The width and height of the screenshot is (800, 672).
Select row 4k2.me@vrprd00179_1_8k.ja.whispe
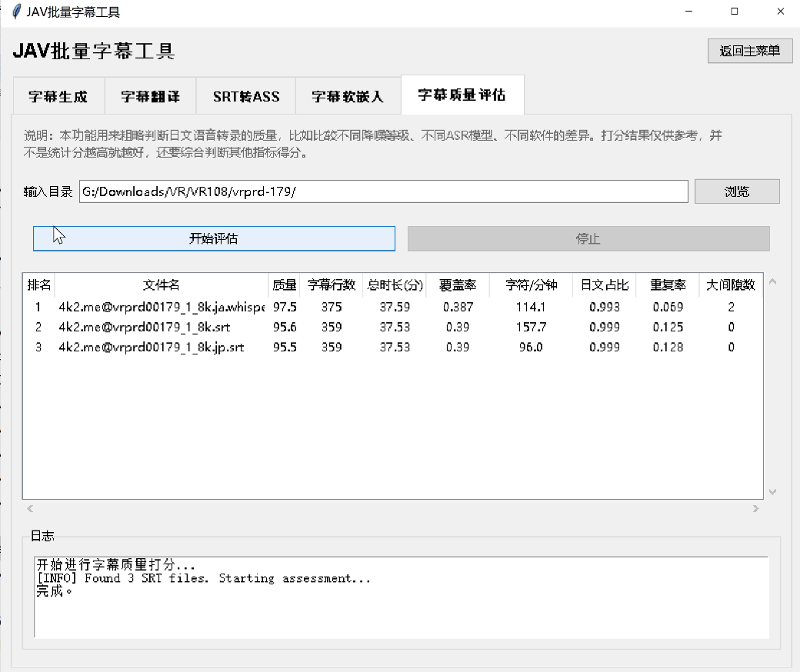click(x=393, y=307)
